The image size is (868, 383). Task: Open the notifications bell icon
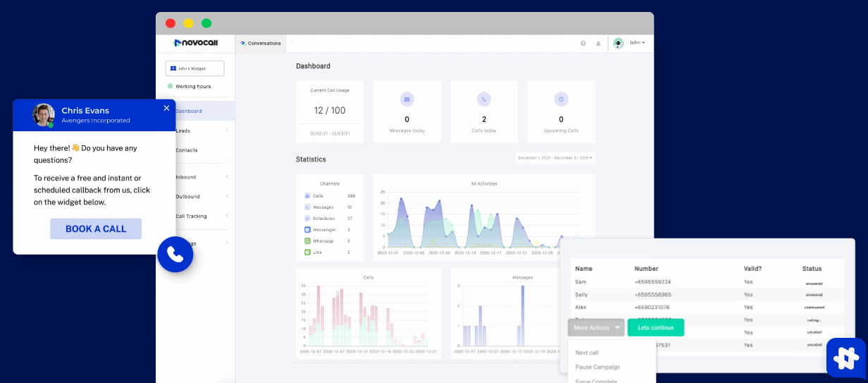coord(598,43)
